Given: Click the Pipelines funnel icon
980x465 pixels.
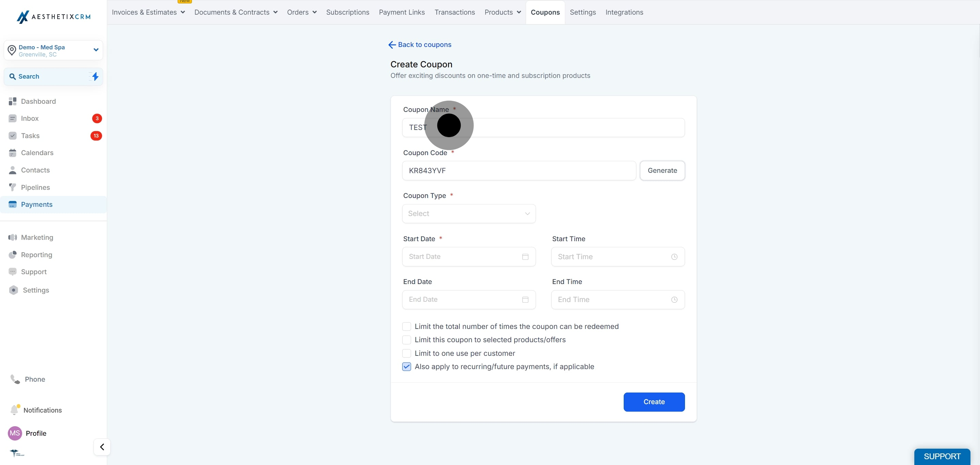Looking at the screenshot, I should [13, 187].
